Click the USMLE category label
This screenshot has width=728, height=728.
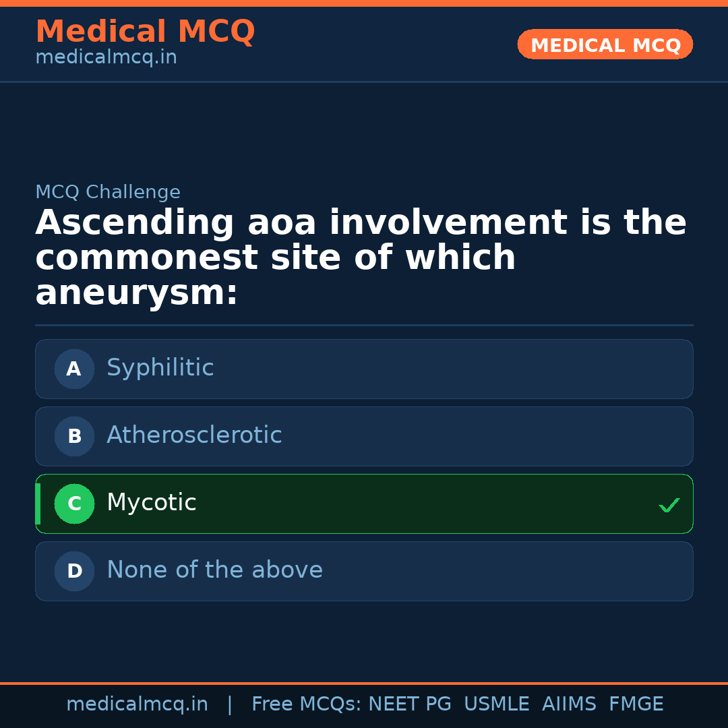[497, 703]
